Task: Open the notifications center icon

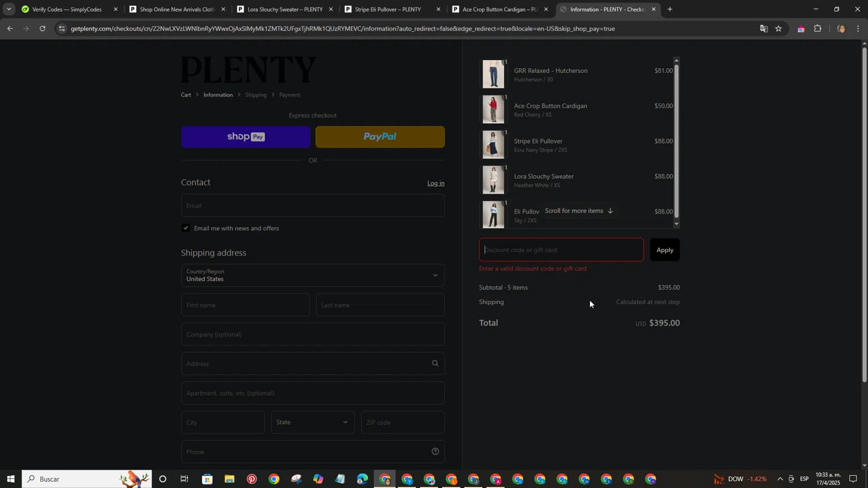Action: (853, 479)
